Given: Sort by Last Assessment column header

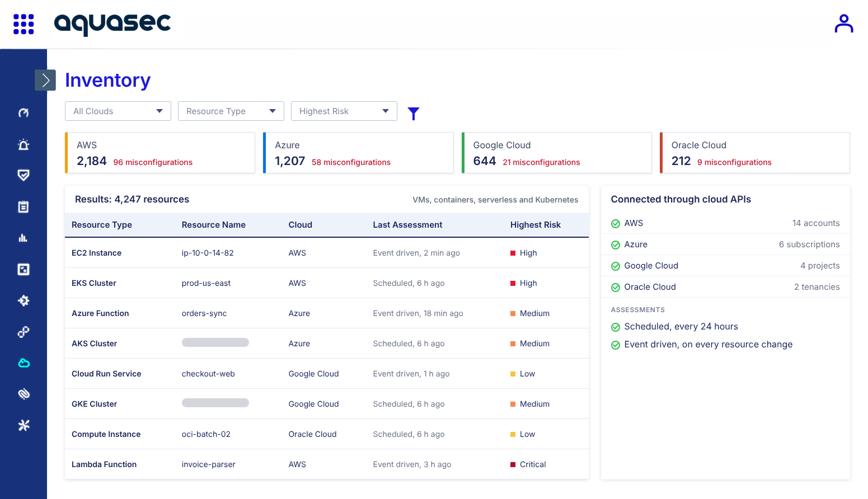Looking at the screenshot, I should tap(407, 224).
